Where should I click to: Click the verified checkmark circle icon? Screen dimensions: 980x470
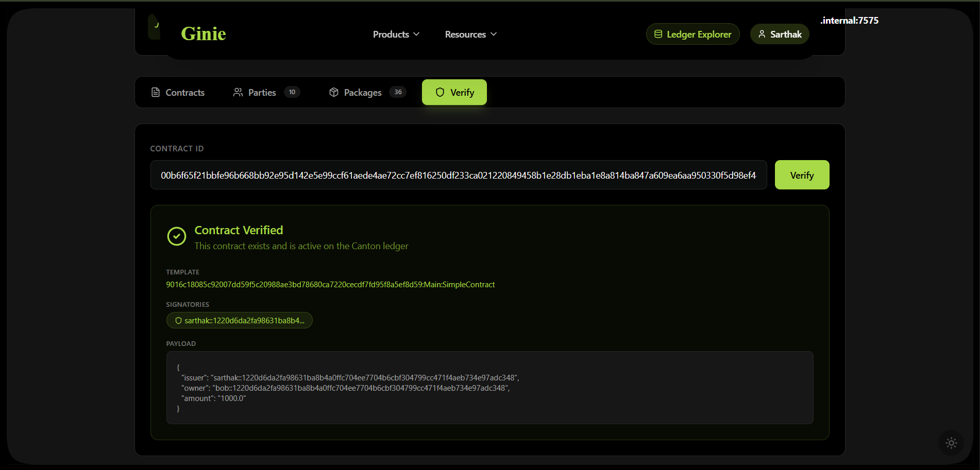click(x=177, y=236)
